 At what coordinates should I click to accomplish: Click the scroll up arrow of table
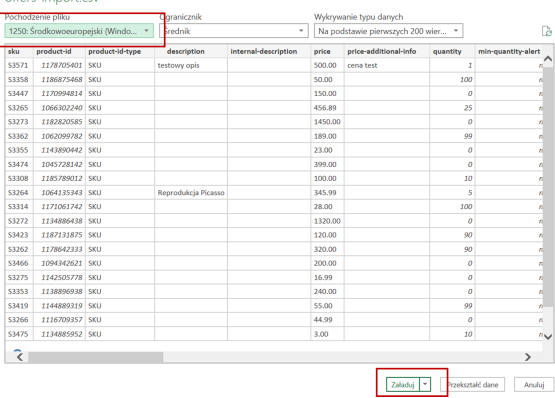click(x=548, y=59)
